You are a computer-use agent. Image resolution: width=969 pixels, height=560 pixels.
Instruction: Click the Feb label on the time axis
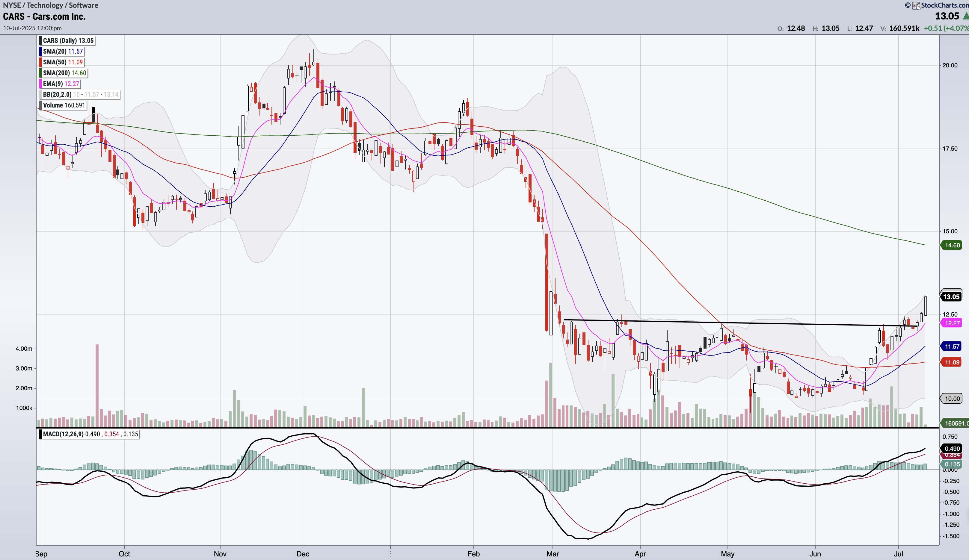click(473, 554)
